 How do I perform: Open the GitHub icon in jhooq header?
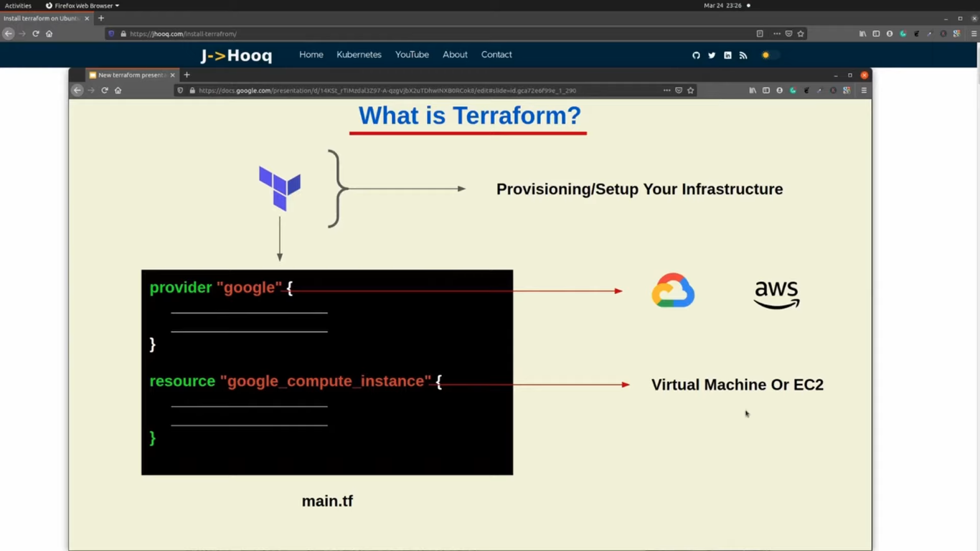[696, 55]
